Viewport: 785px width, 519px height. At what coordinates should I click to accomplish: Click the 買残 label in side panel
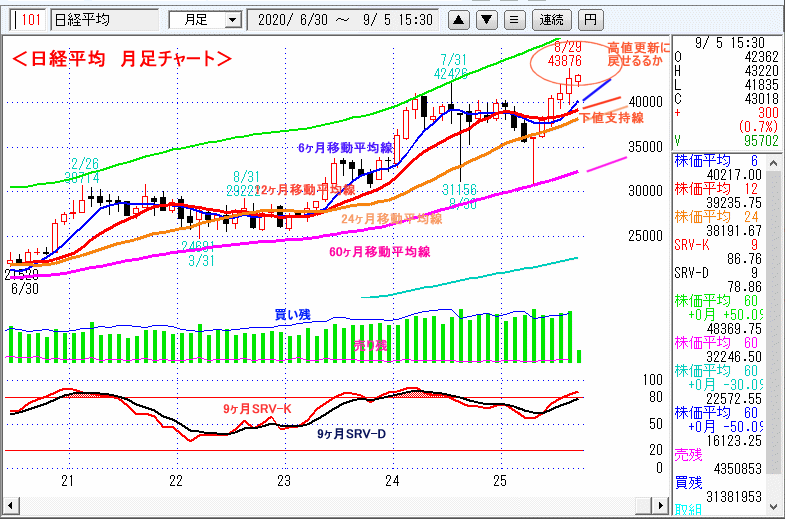tap(688, 483)
